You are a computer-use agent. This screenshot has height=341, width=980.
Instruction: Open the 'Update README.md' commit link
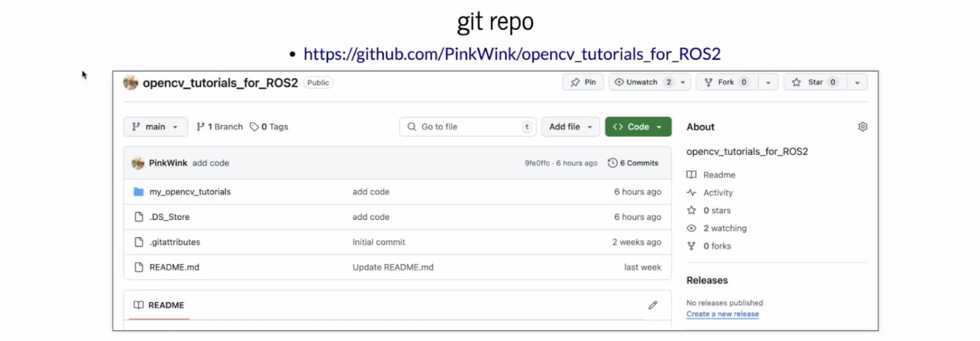coord(393,267)
